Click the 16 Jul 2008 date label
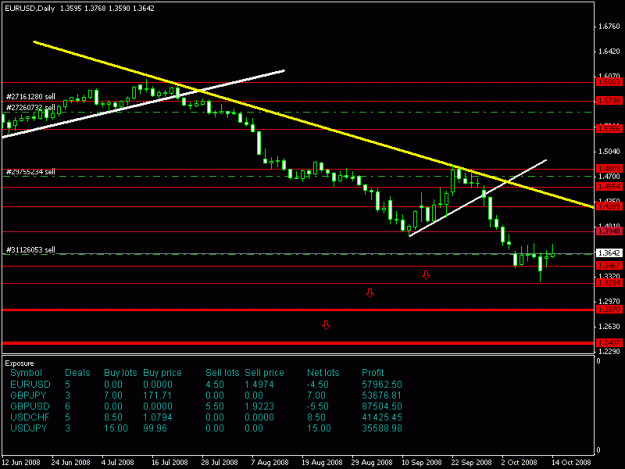This screenshot has height=469, width=625. [169, 462]
